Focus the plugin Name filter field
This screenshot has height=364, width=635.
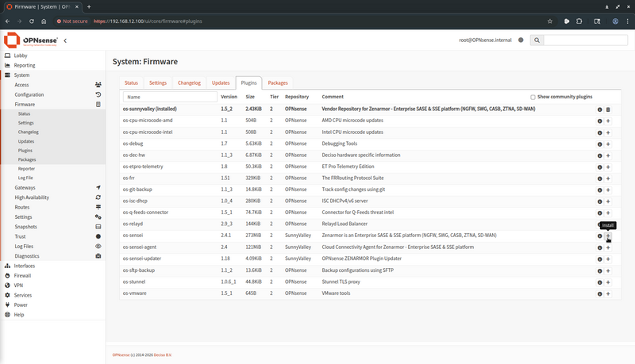170,97
